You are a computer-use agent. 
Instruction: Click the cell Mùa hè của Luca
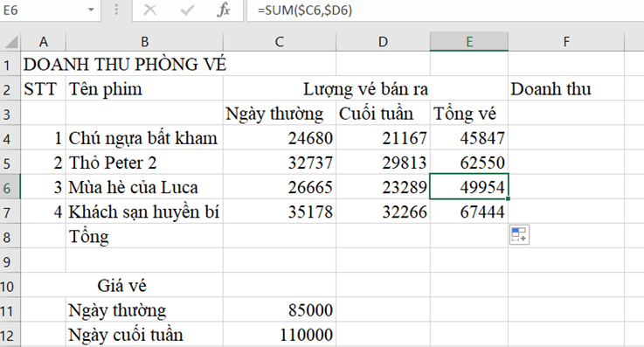tap(144, 187)
